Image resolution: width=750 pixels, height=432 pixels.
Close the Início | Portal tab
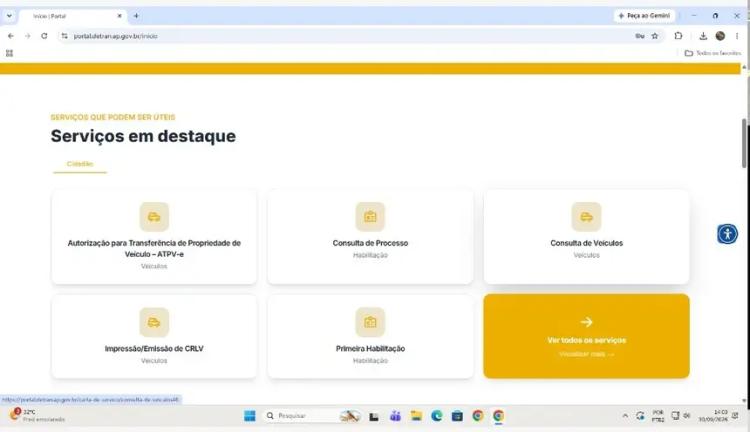tap(120, 16)
